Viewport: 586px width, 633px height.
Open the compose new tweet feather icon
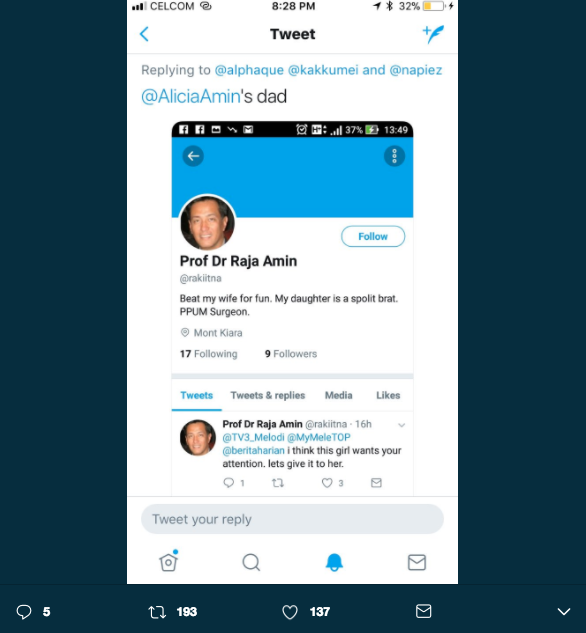pos(433,34)
